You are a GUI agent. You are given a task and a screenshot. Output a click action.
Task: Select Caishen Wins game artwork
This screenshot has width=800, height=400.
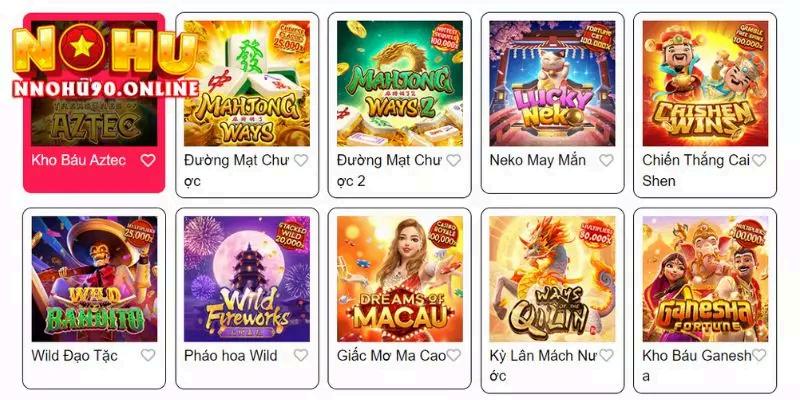click(x=705, y=84)
